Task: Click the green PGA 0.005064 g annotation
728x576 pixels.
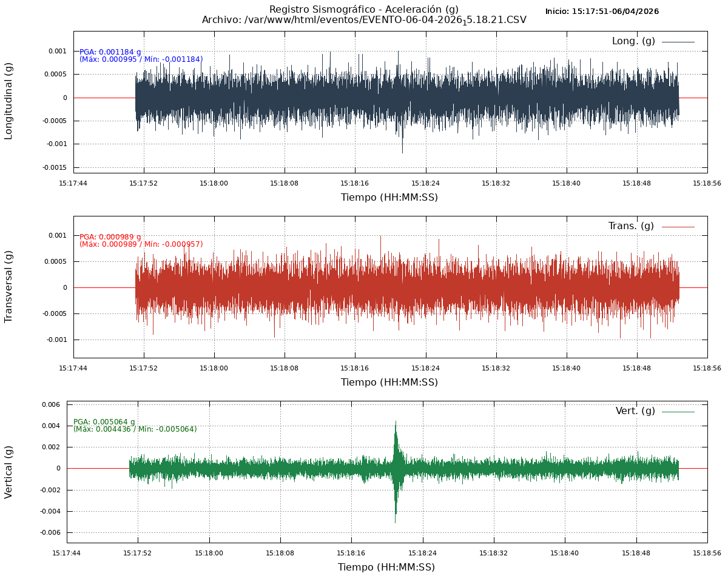Action: click(104, 422)
